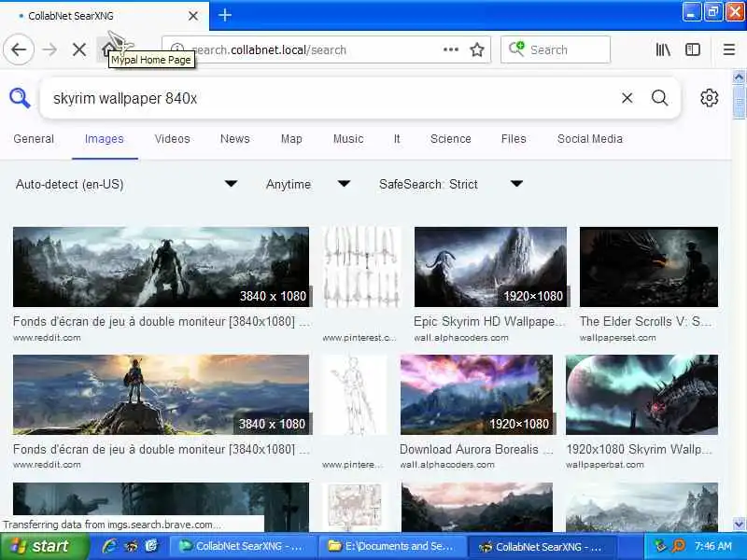Open the Windows start menu
Viewport: 747px width, 560px height.
pyautogui.click(x=44, y=546)
